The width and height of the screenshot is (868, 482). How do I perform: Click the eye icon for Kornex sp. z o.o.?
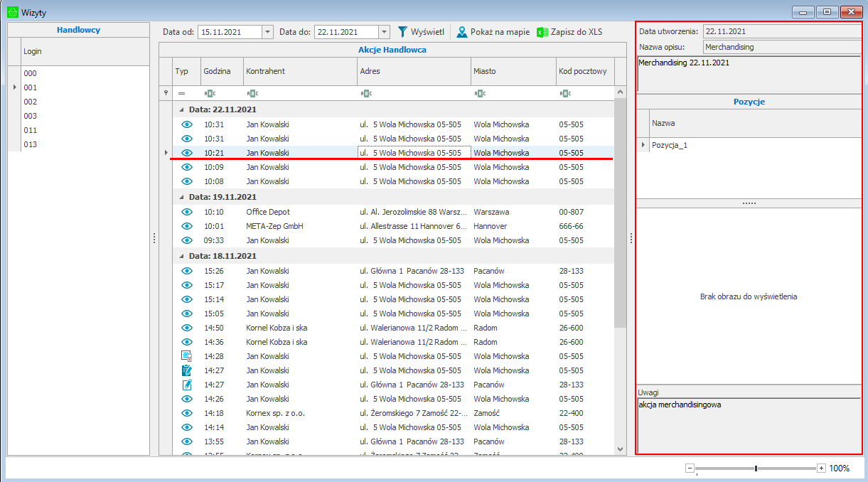click(x=187, y=413)
